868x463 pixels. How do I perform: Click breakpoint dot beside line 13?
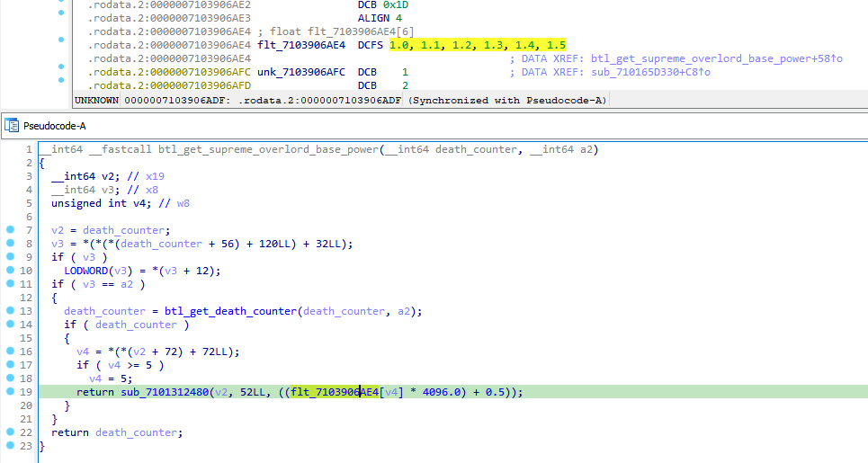pyautogui.click(x=10, y=311)
